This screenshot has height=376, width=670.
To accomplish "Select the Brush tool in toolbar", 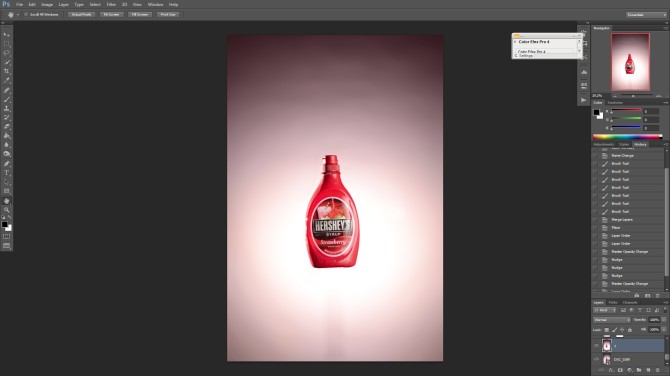I will click(6, 100).
